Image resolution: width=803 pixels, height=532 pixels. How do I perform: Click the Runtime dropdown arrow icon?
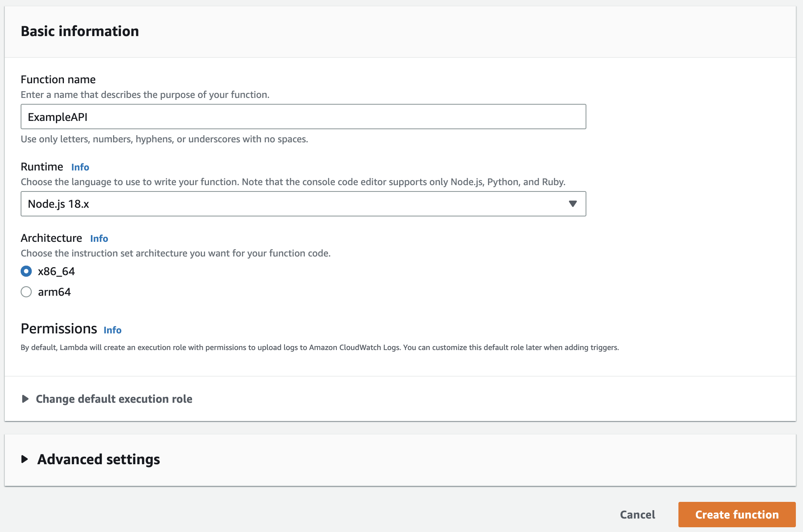572,204
